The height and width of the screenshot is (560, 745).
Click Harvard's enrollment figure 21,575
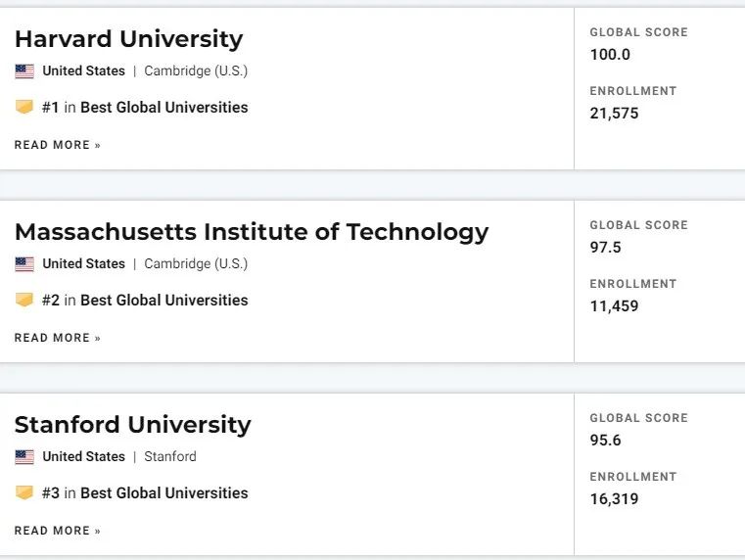[x=615, y=114]
